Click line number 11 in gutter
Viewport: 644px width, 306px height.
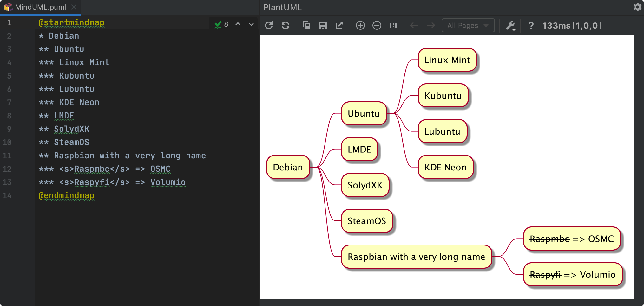7,156
